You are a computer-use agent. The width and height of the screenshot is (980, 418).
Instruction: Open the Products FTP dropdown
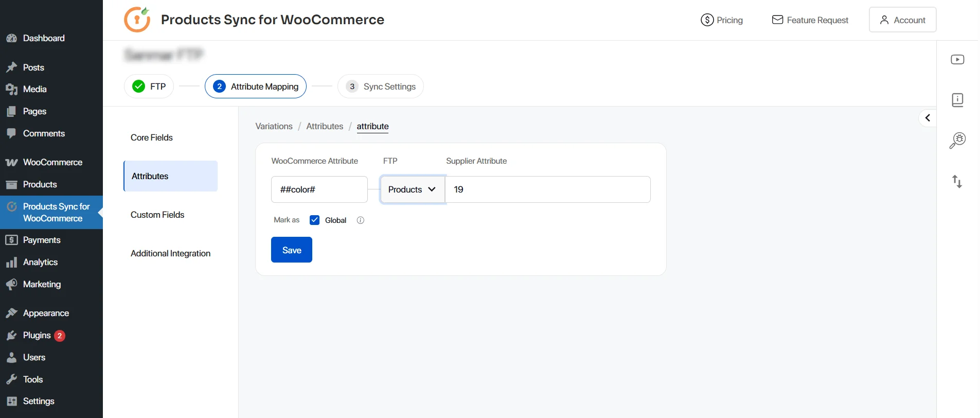click(x=413, y=189)
